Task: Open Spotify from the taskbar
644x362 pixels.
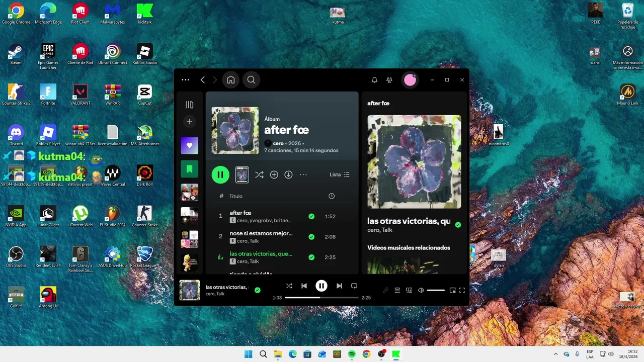Action: point(352,354)
